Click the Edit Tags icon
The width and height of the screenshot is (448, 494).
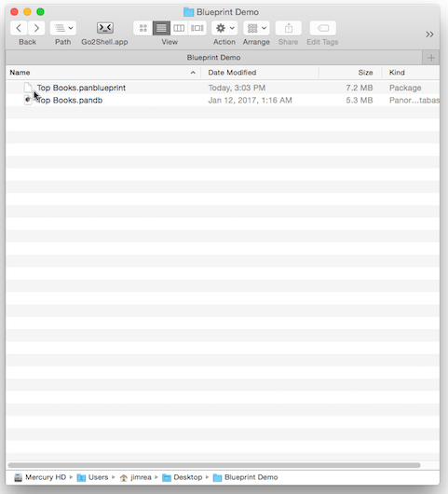(322, 28)
